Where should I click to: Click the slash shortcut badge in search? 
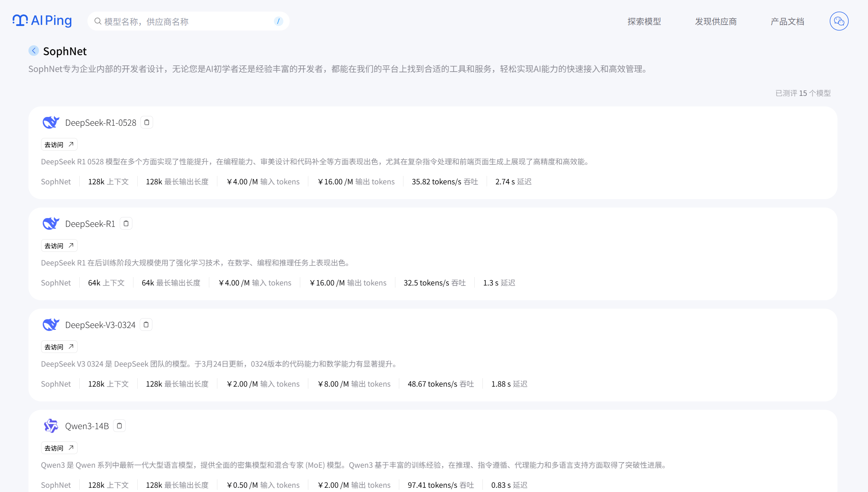pyautogui.click(x=278, y=21)
